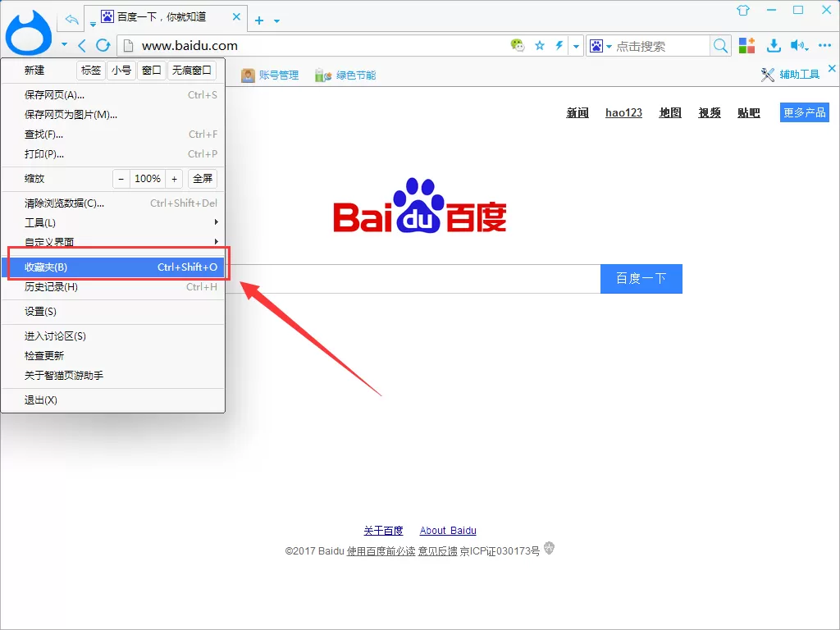Screen dimensions: 840x630
Task: Go back using the back arrow
Action: [82, 46]
